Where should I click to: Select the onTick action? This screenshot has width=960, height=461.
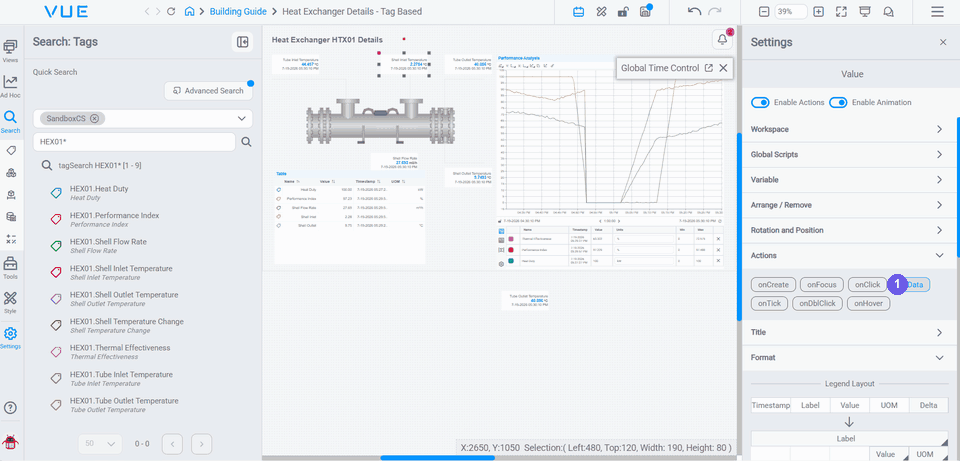click(x=769, y=303)
